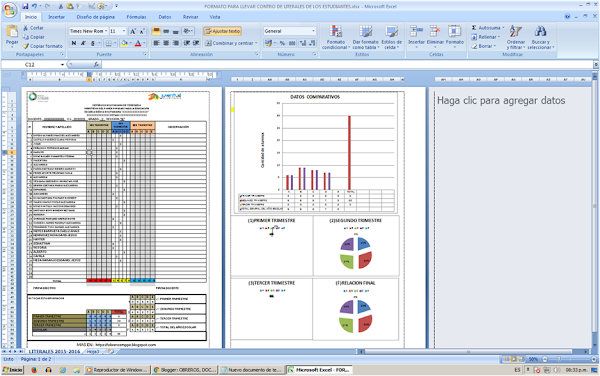600x376 pixels.
Task: Open Formato condicional menu
Action: tap(336, 37)
